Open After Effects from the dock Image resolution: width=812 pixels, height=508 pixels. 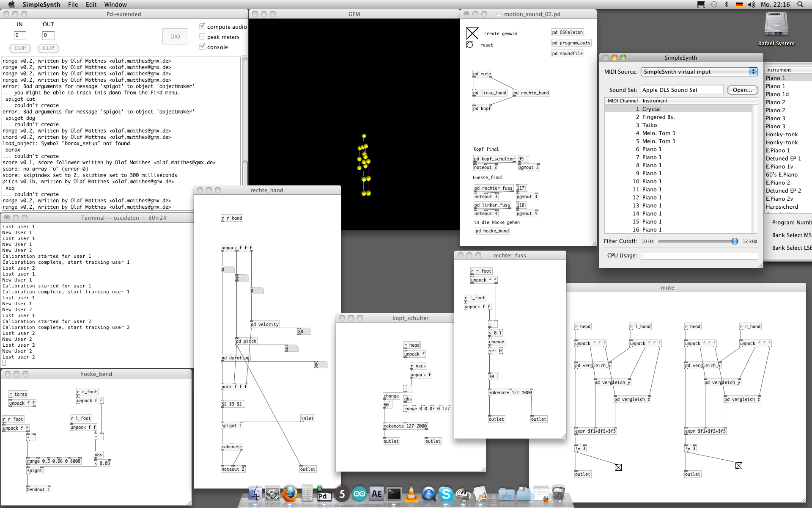[376, 494]
